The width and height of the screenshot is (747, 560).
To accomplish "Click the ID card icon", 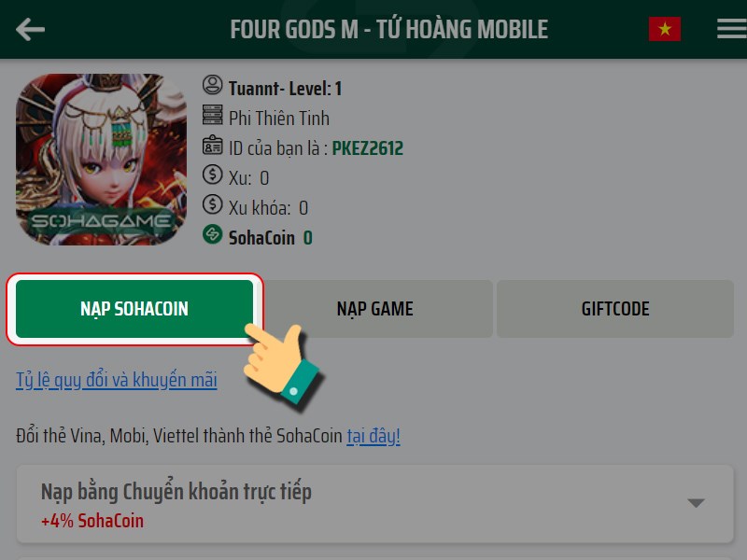I will pos(213,145).
